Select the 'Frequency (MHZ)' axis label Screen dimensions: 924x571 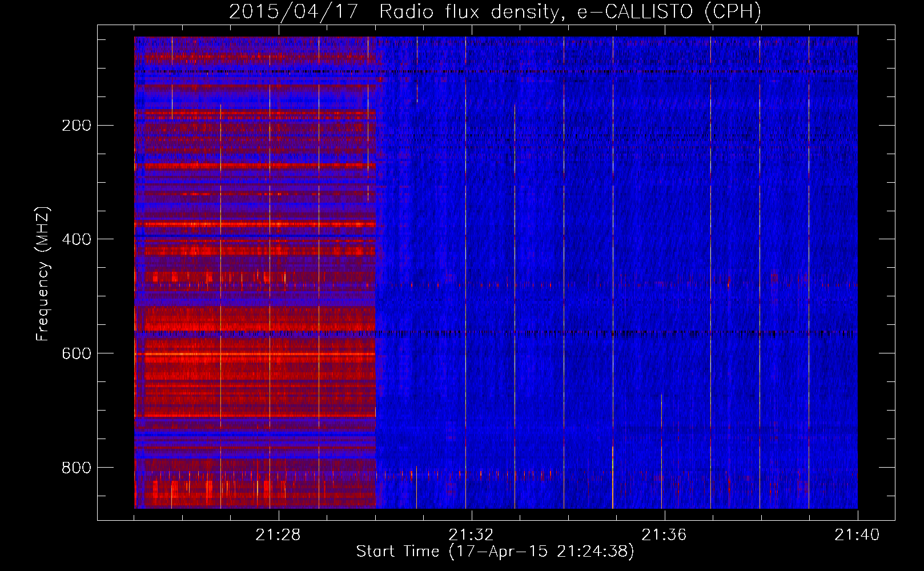point(43,274)
